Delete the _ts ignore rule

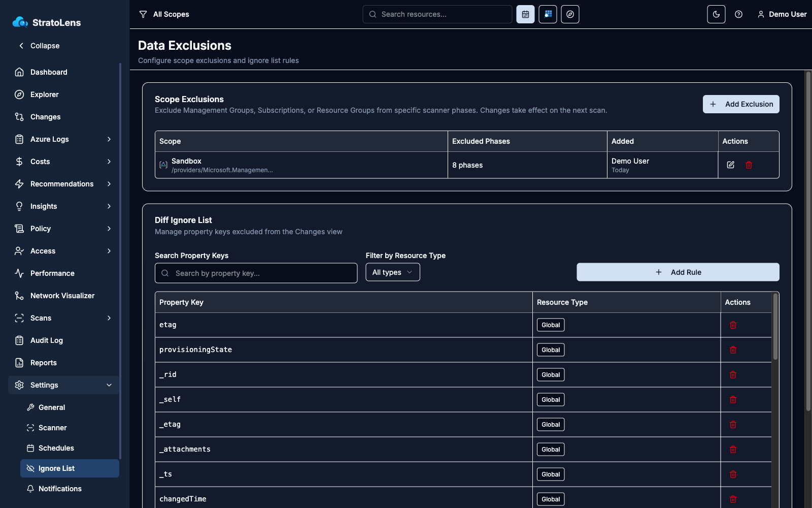click(733, 474)
